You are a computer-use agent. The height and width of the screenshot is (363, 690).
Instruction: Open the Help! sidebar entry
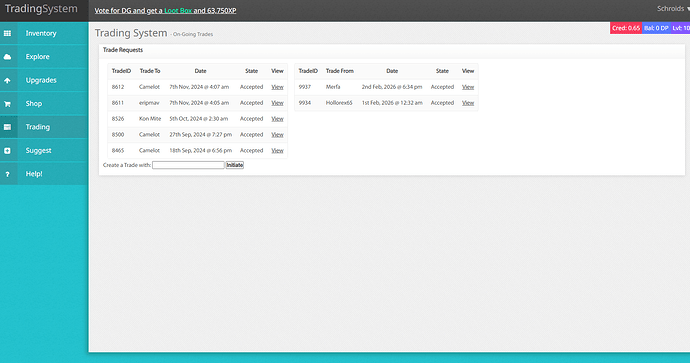click(44, 174)
